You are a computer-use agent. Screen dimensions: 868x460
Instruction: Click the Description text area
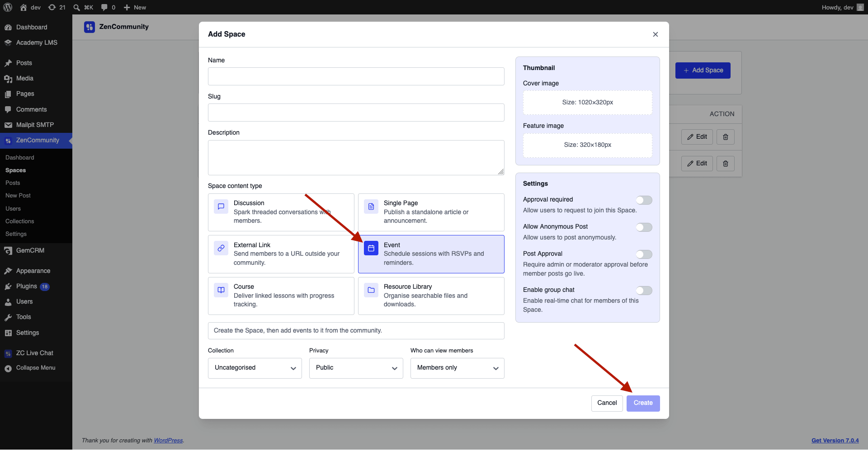click(x=356, y=158)
